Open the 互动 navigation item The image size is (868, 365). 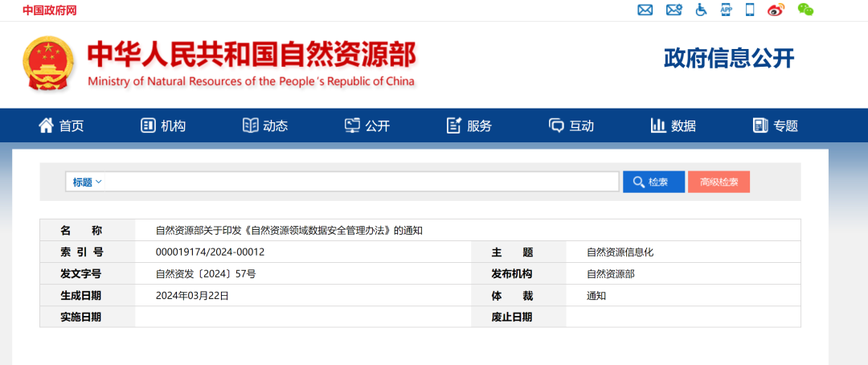[571, 125]
